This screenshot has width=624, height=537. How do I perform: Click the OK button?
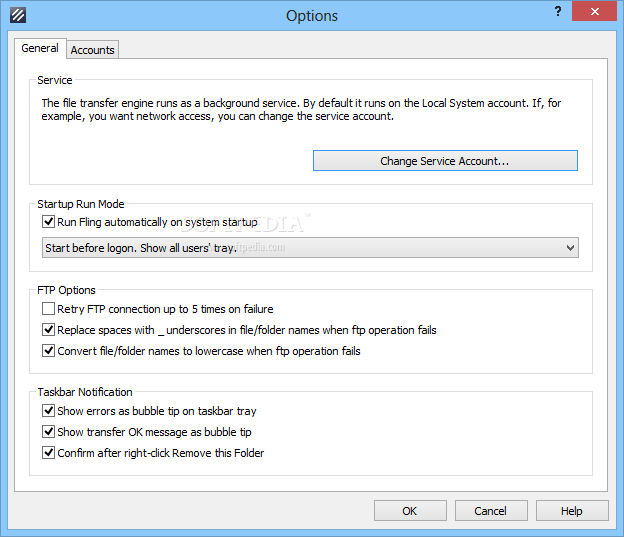pyautogui.click(x=410, y=511)
